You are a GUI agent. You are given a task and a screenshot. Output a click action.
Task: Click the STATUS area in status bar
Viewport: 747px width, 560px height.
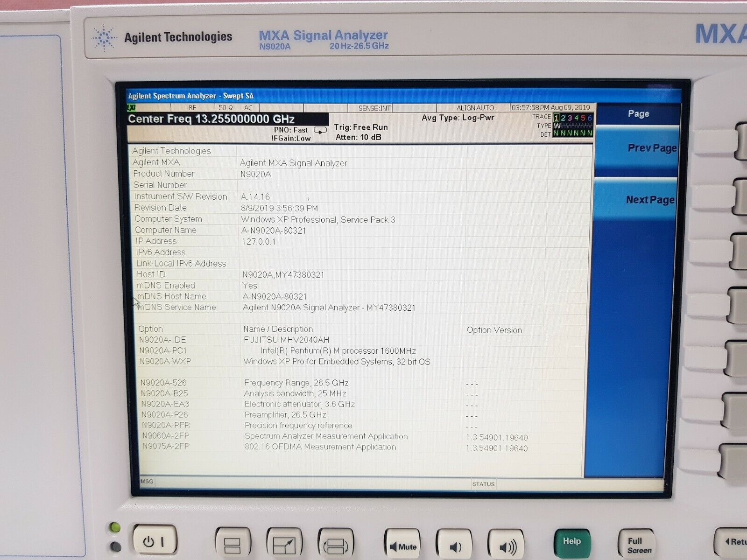coord(483,484)
